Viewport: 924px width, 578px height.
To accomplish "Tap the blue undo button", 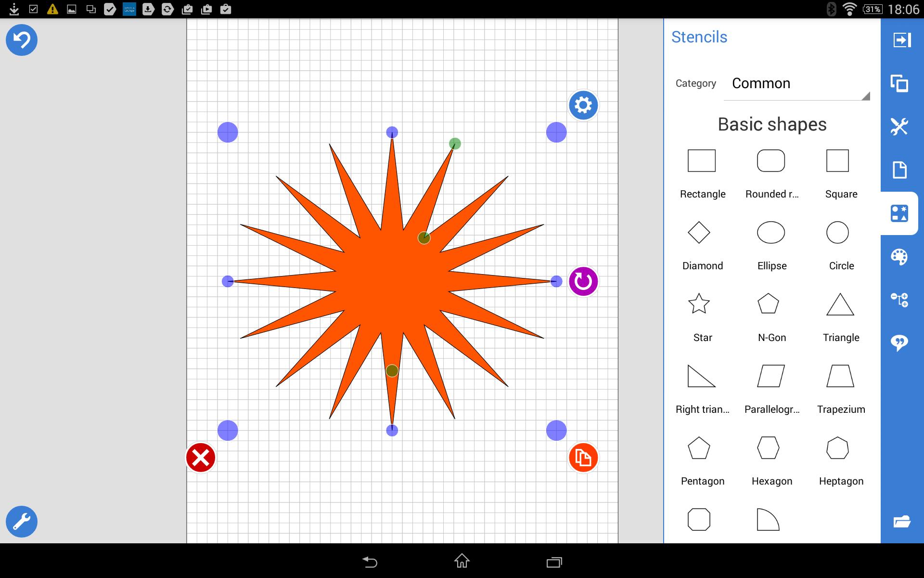I will coord(22,40).
